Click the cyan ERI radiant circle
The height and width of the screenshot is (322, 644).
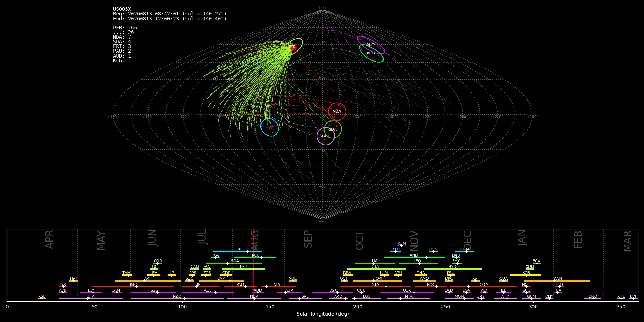(x=269, y=127)
